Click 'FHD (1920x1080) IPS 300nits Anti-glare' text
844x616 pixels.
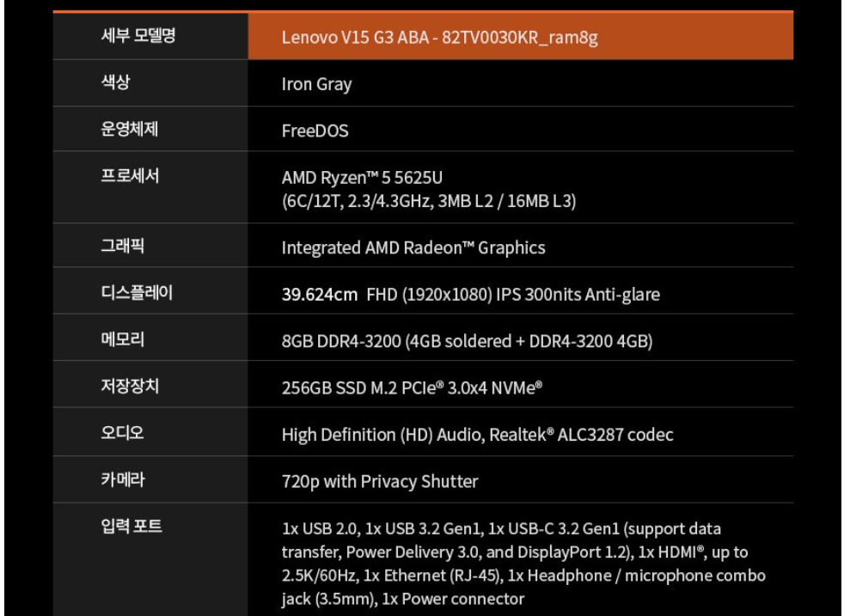[x=513, y=295]
